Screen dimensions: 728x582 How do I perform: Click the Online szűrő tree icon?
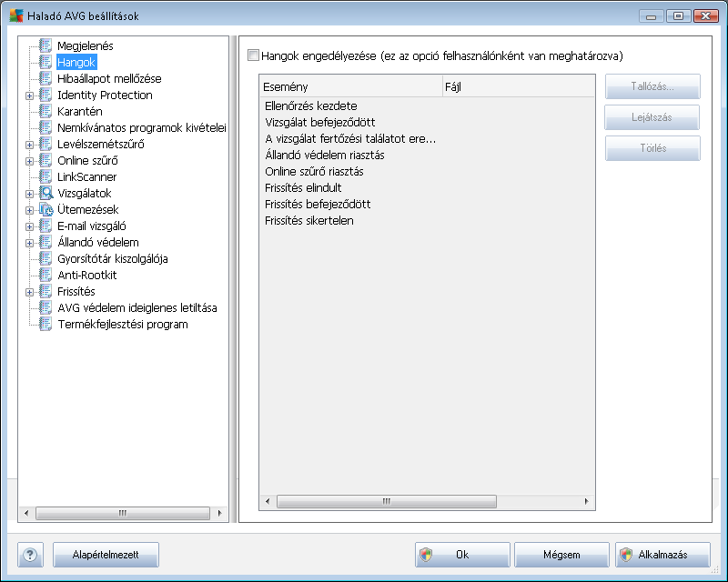coord(45,160)
